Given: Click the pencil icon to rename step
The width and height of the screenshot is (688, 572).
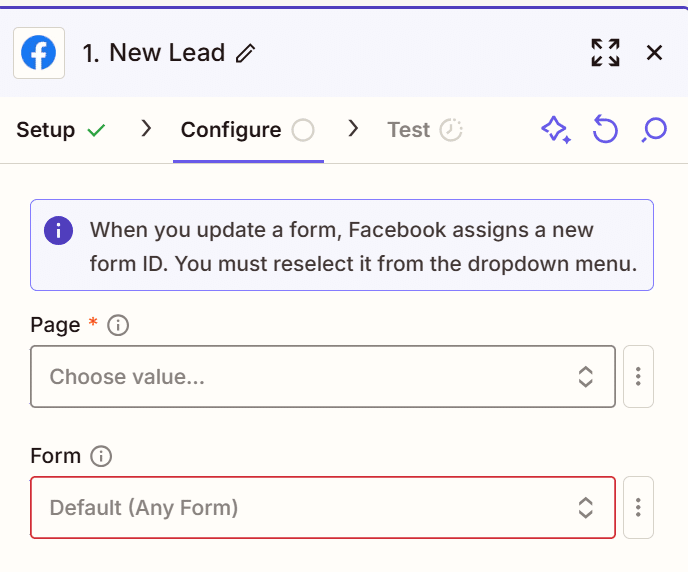Looking at the screenshot, I should (x=245, y=54).
